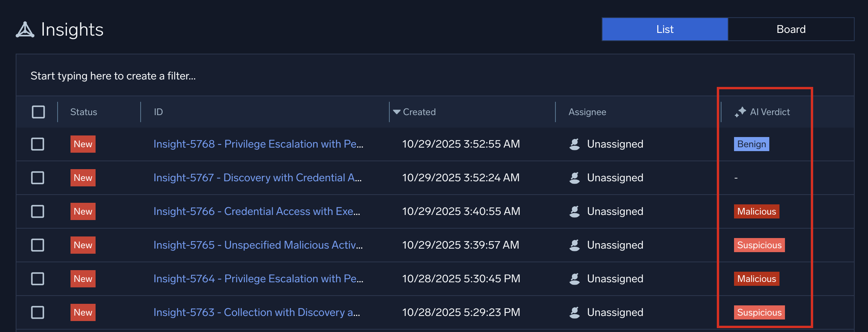
Task: Select the List view tab
Action: pos(665,29)
